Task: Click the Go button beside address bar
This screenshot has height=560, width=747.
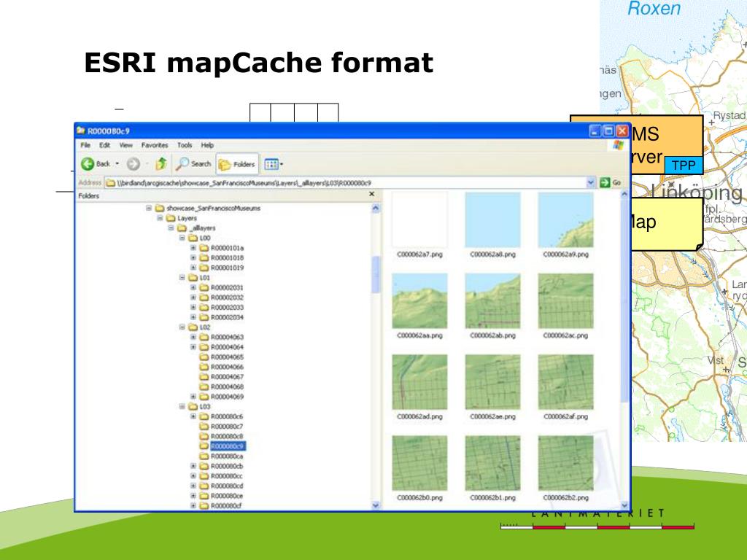Action: [x=611, y=182]
